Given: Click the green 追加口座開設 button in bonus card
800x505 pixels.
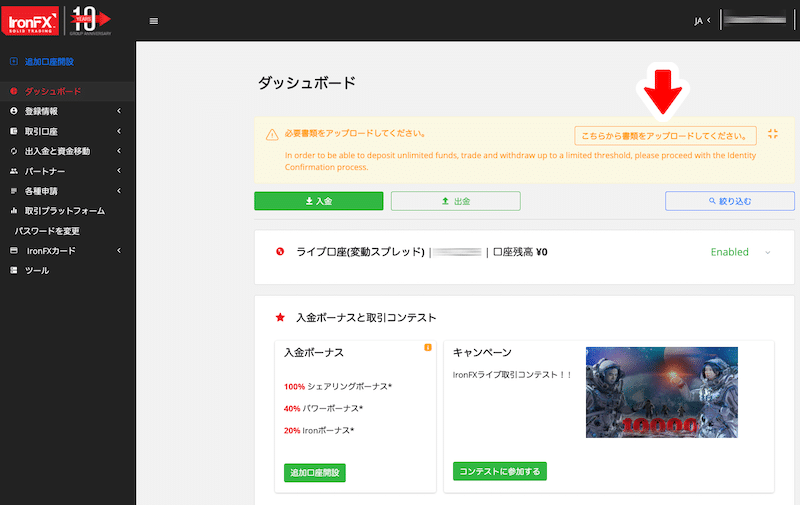Looking at the screenshot, I should 315,472.
